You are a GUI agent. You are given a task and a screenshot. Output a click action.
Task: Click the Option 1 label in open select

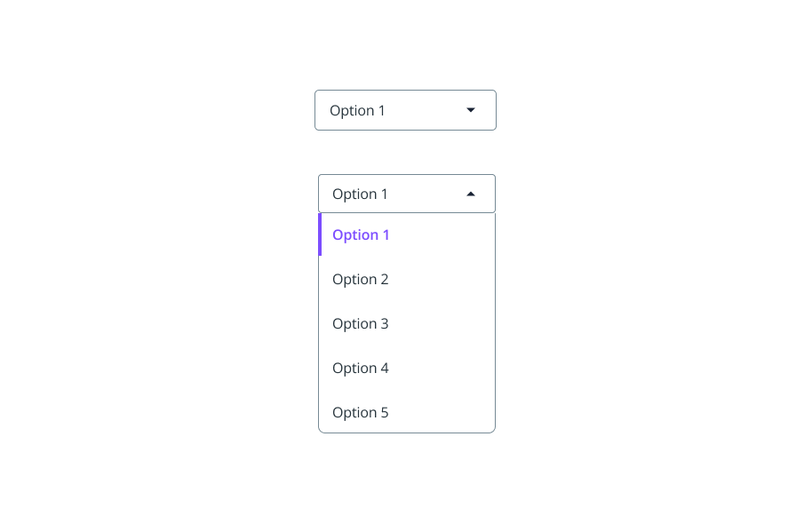(360, 193)
